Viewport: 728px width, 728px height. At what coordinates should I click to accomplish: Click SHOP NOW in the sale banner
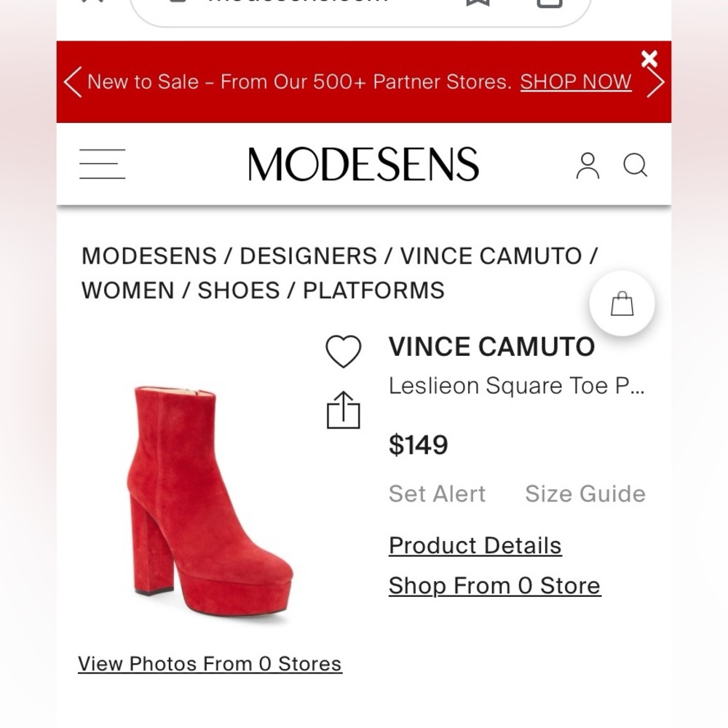(x=575, y=82)
